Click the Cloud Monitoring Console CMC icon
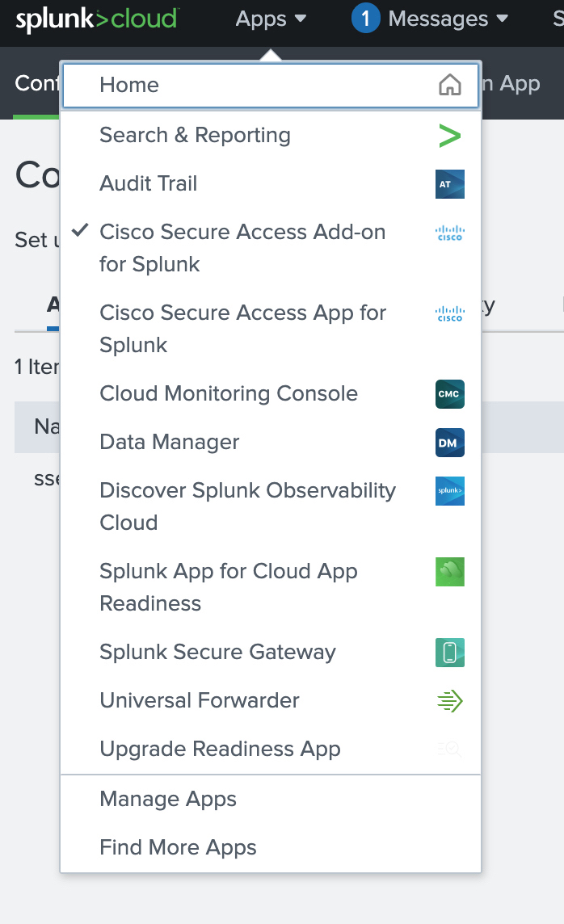The width and height of the screenshot is (564, 924). coord(449,394)
